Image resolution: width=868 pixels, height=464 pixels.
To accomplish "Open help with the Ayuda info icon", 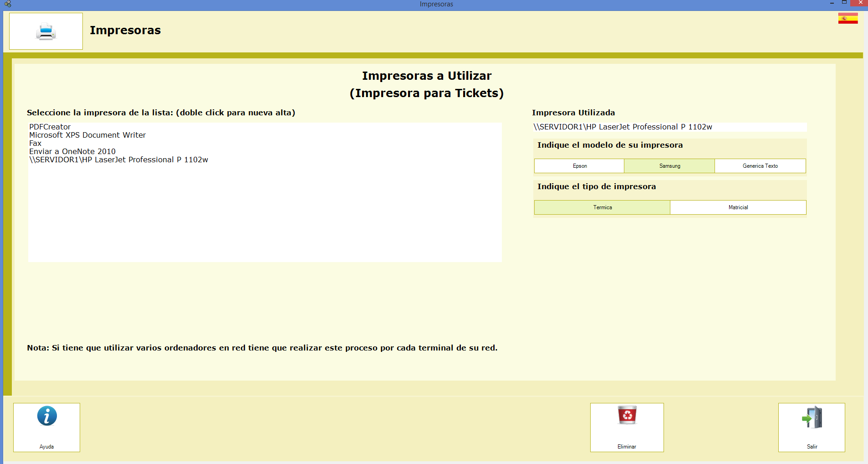I will tap(47, 416).
